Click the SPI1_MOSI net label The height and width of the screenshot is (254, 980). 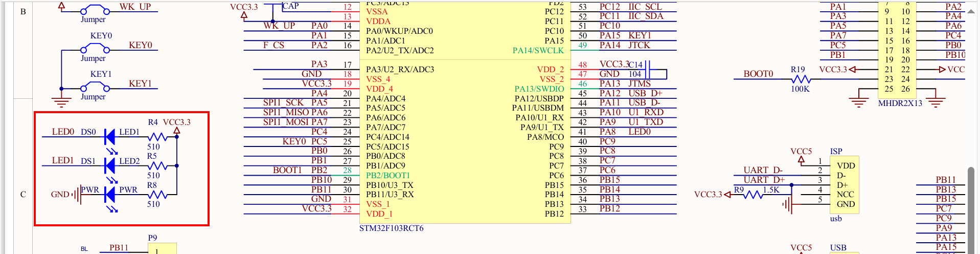(286, 122)
